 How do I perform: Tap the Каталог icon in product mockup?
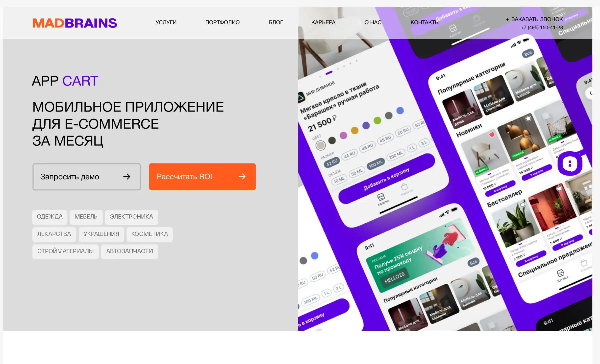pos(381,197)
